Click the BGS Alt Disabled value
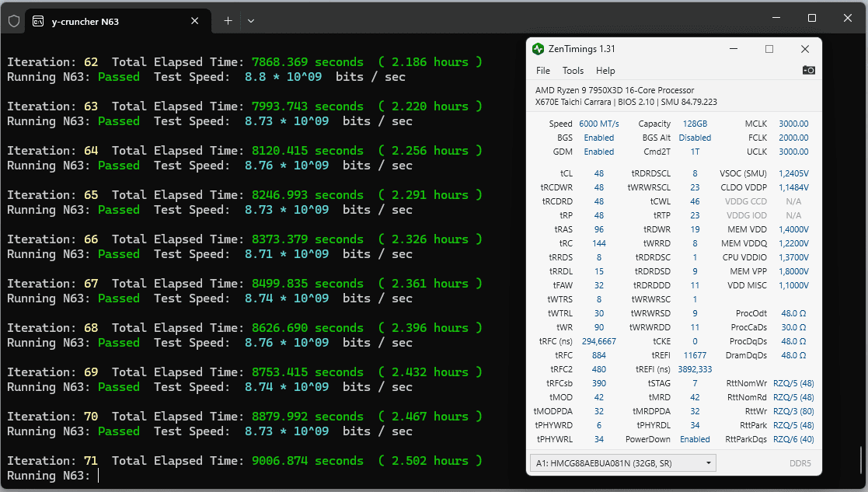 [x=695, y=138]
